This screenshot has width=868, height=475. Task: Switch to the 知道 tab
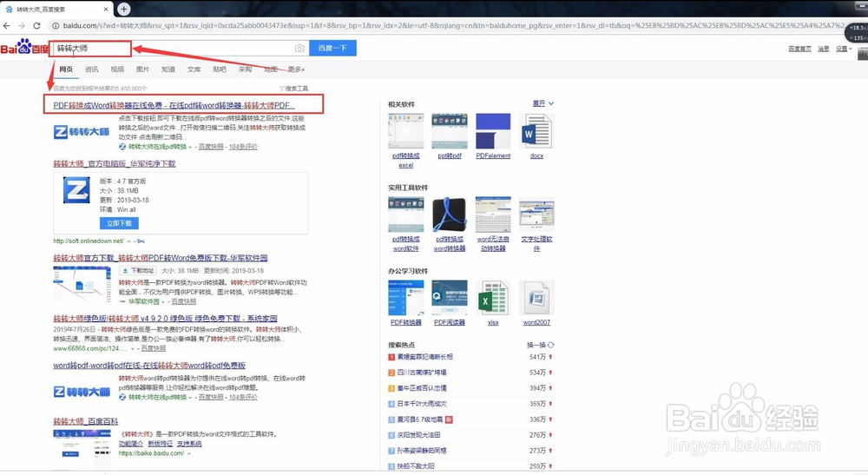168,69
